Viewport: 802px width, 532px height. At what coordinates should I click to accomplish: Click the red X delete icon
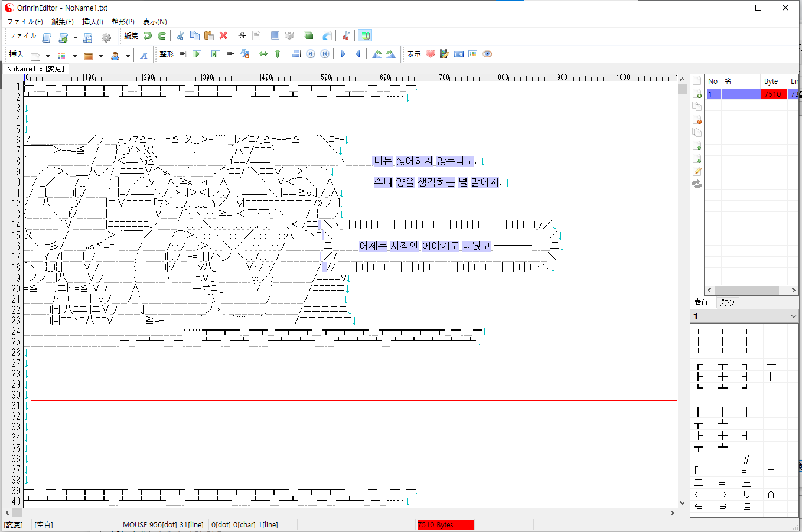click(x=223, y=36)
